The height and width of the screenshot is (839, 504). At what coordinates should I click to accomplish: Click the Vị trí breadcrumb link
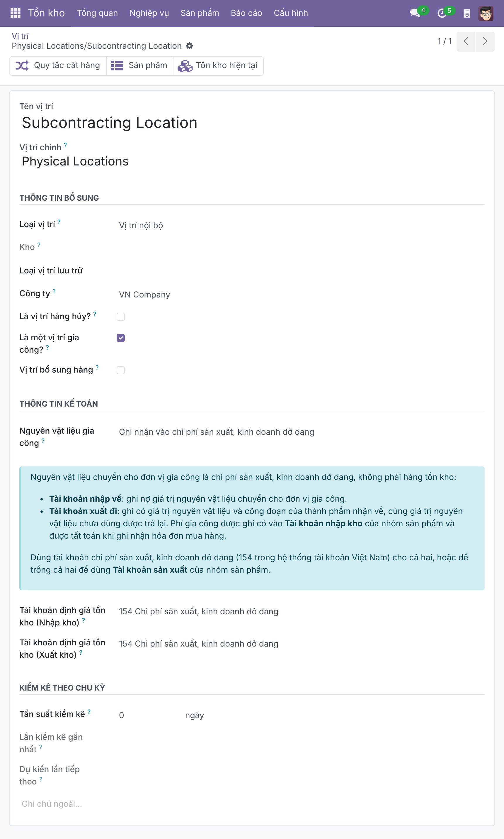[21, 36]
